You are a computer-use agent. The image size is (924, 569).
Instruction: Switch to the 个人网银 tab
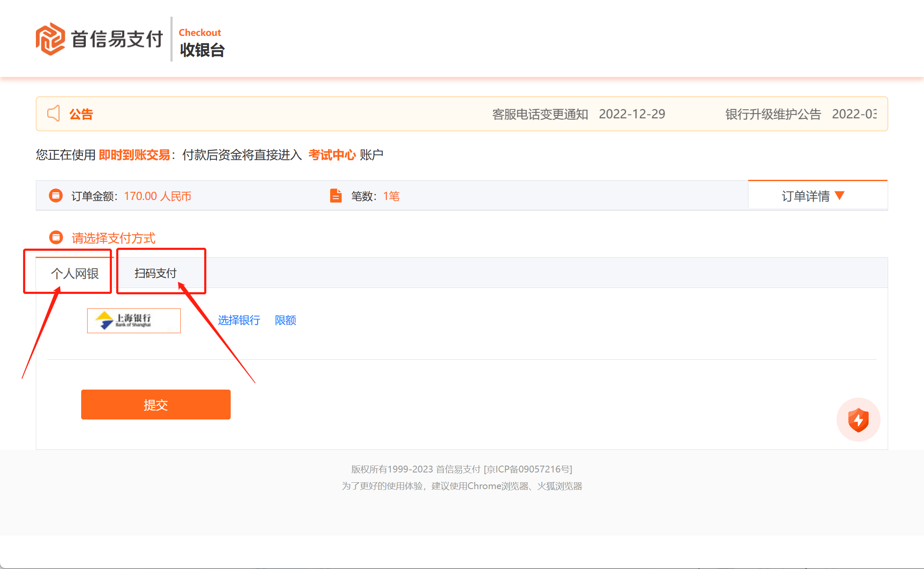tap(75, 273)
